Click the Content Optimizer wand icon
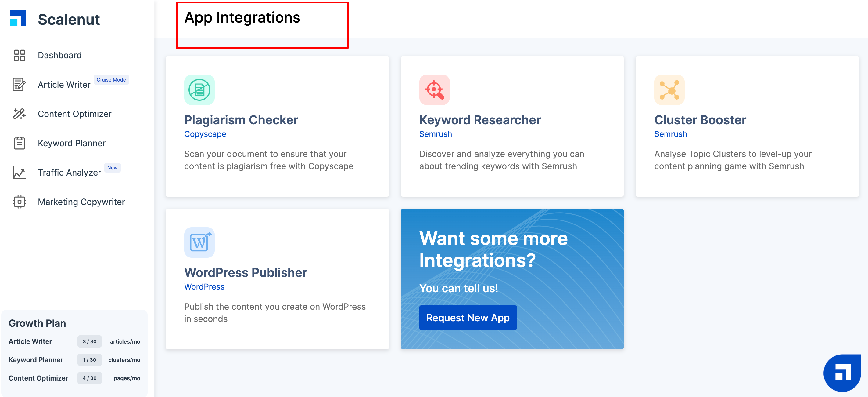 click(19, 114)
